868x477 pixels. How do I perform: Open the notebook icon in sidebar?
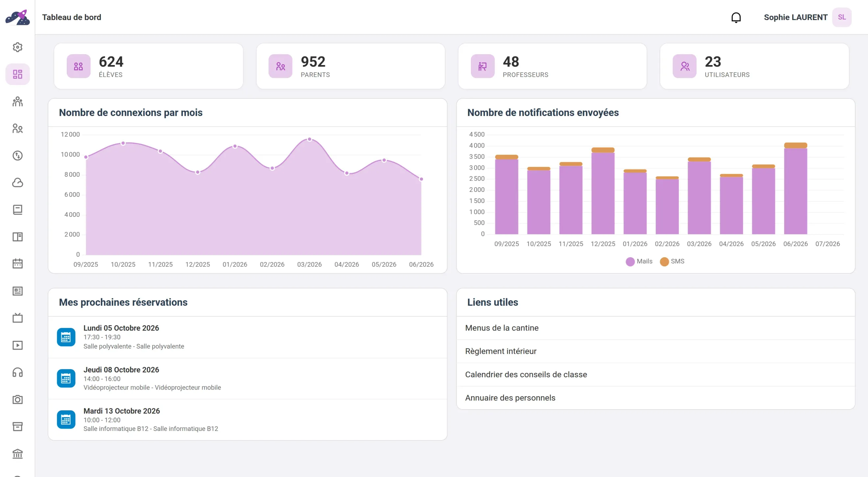point(17,210)
